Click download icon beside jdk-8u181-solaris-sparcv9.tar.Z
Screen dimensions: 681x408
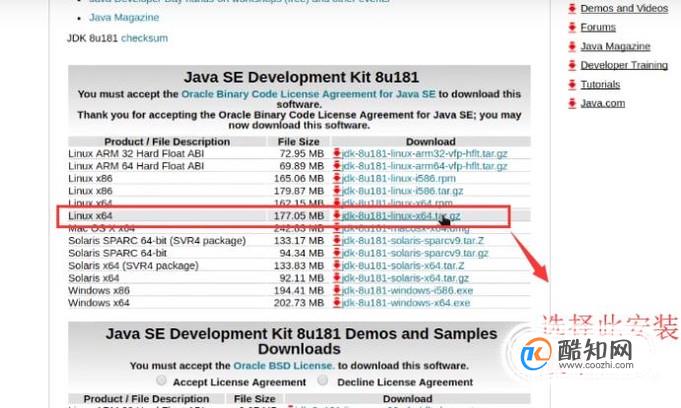[337, 240]
